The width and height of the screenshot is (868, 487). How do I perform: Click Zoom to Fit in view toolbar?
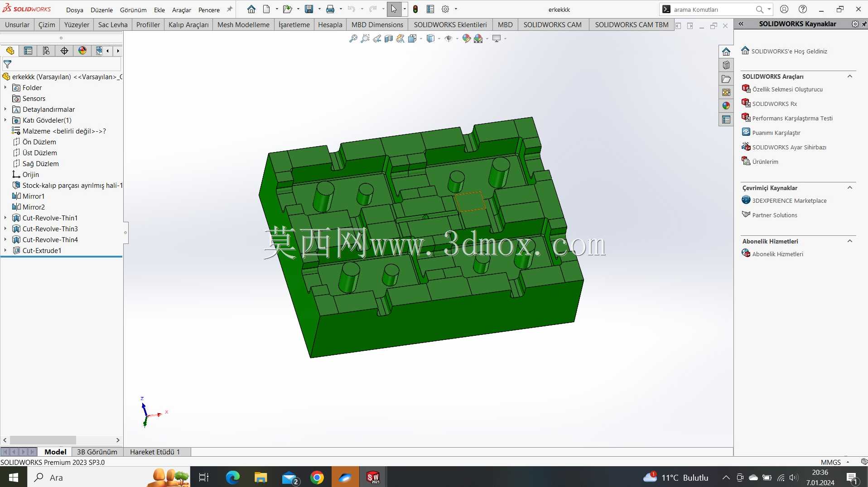353,39
